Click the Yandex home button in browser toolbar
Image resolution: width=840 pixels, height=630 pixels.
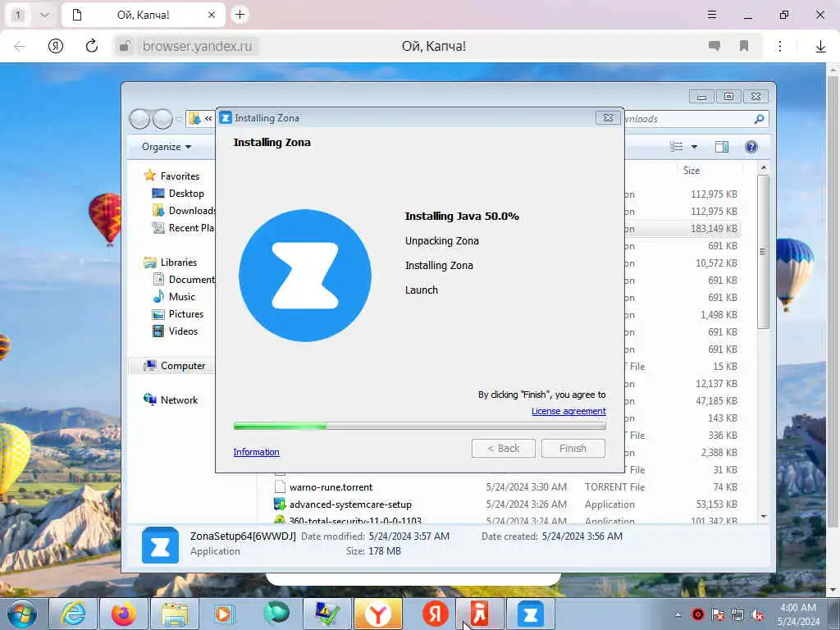tap(56, 46)
